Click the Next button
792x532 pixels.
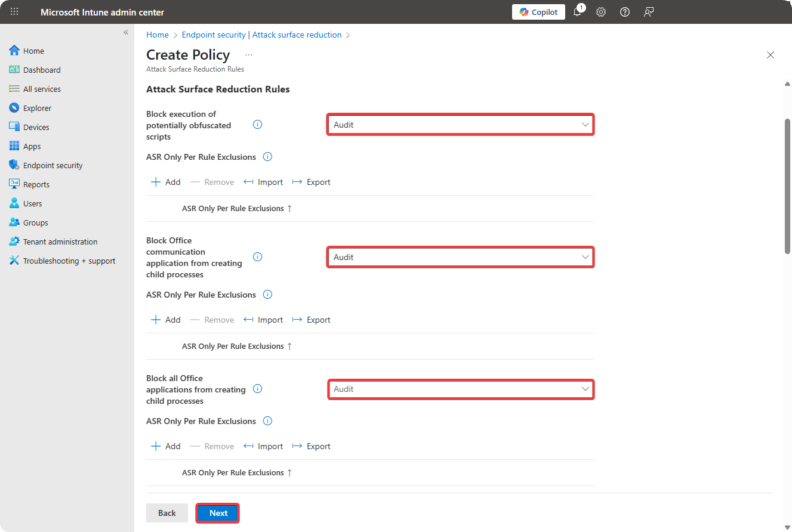coord(218,513)
